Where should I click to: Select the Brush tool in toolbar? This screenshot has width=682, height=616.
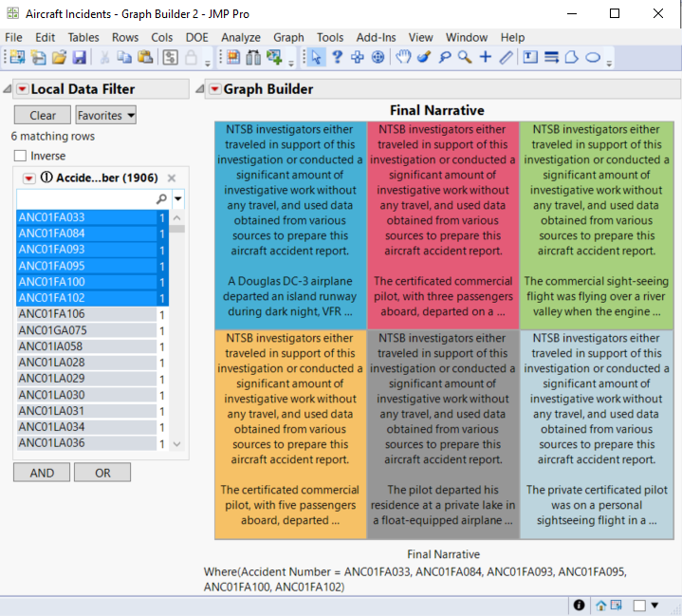[423, 58]
